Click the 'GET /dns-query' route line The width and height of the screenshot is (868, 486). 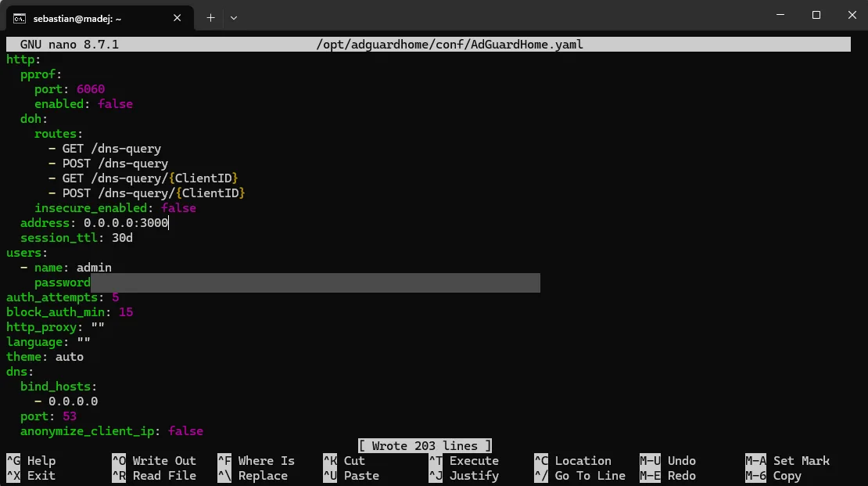tap(105, 149)
